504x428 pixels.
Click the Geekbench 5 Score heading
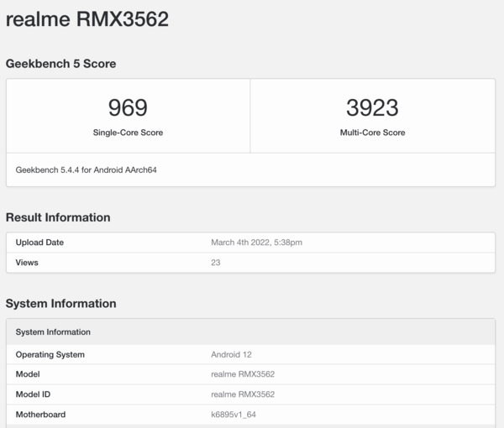tap(60, 64)
